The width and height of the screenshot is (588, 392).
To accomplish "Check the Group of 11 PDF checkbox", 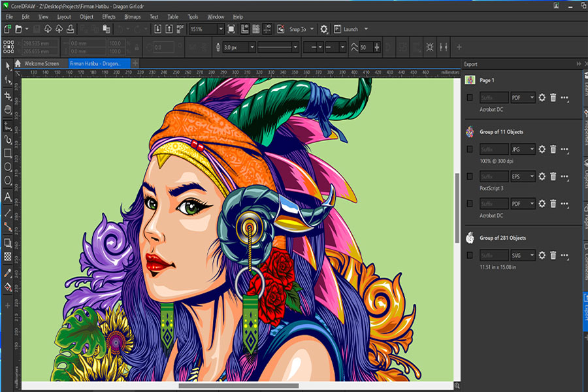I will coord(470,204).
